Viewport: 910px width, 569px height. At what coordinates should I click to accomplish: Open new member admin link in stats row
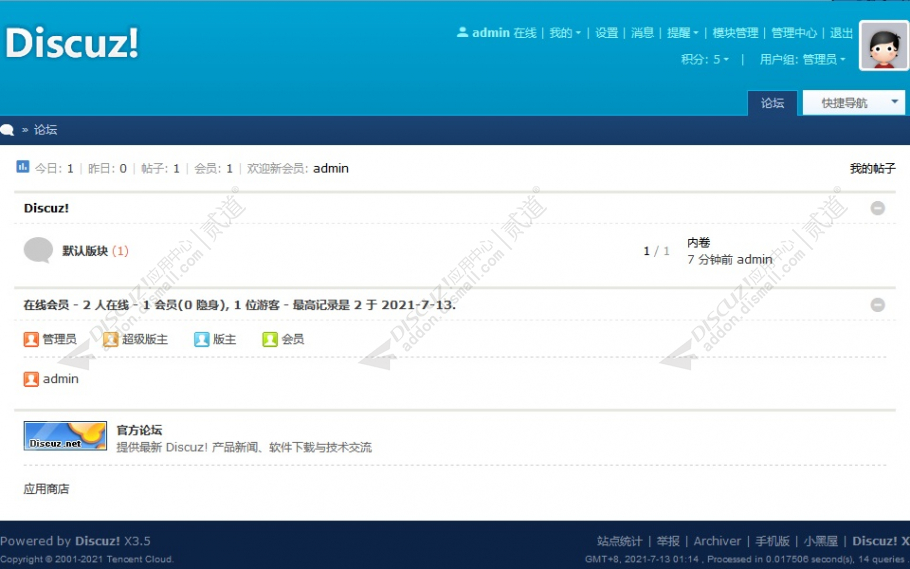(x=331, y=168)
